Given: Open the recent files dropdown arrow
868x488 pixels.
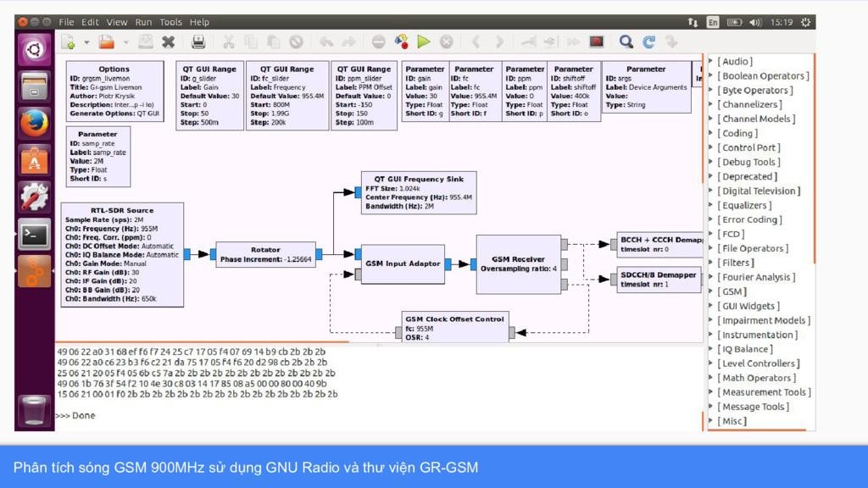Looking at the screenshot, I should [125, 42].
